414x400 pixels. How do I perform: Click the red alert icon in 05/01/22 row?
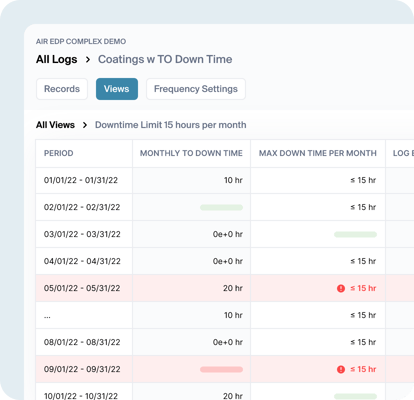pyautogui.click(x=341, y=288)
